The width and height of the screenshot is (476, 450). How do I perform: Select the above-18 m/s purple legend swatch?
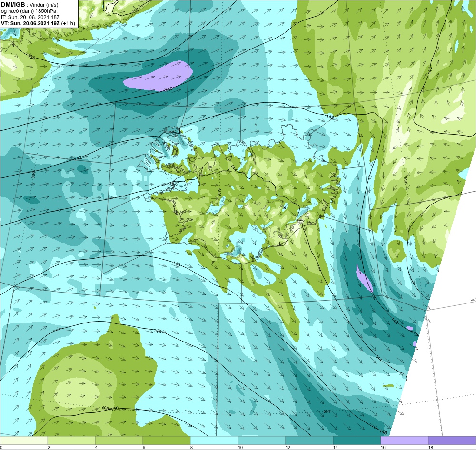(x=452, y=440)
